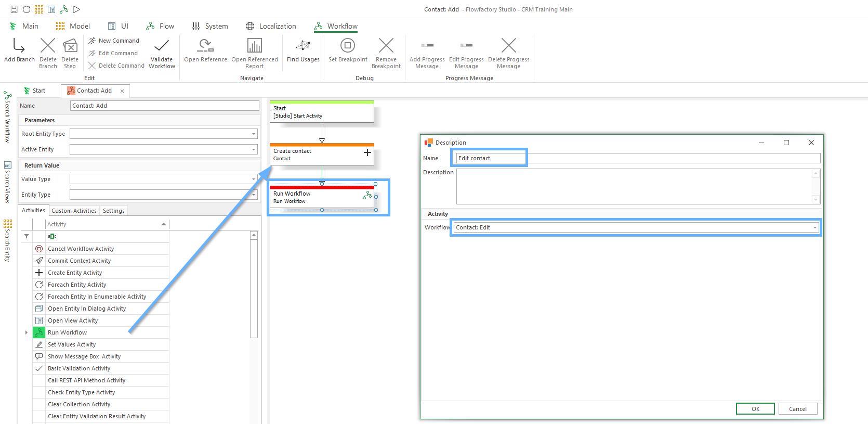The image size is (868, 424).
Task: Expand the Run Workflow row arrow
Action: (27, 332)
